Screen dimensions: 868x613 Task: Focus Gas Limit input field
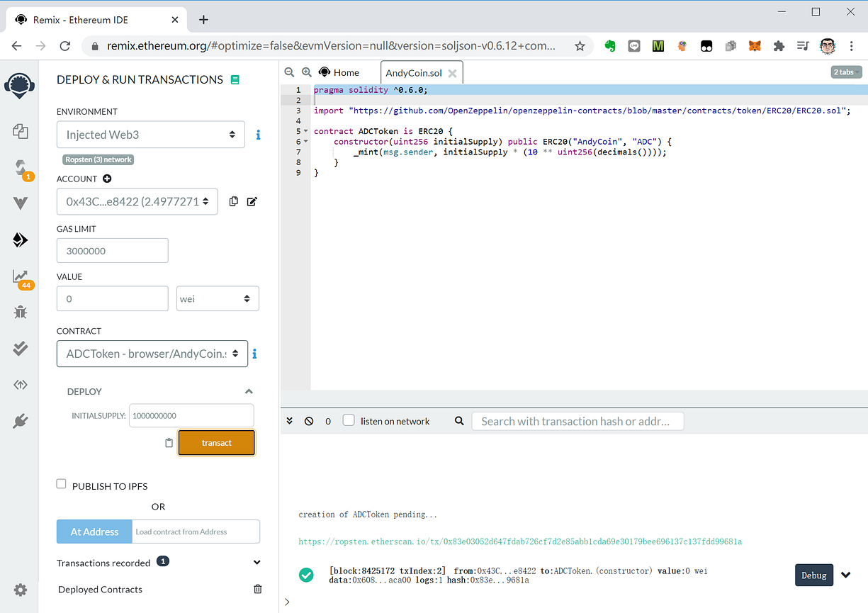point(113,251)
